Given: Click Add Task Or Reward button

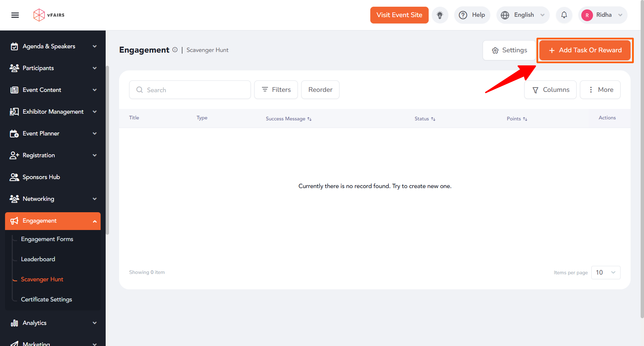Looking at the screenshot, I should coord(585,50).
